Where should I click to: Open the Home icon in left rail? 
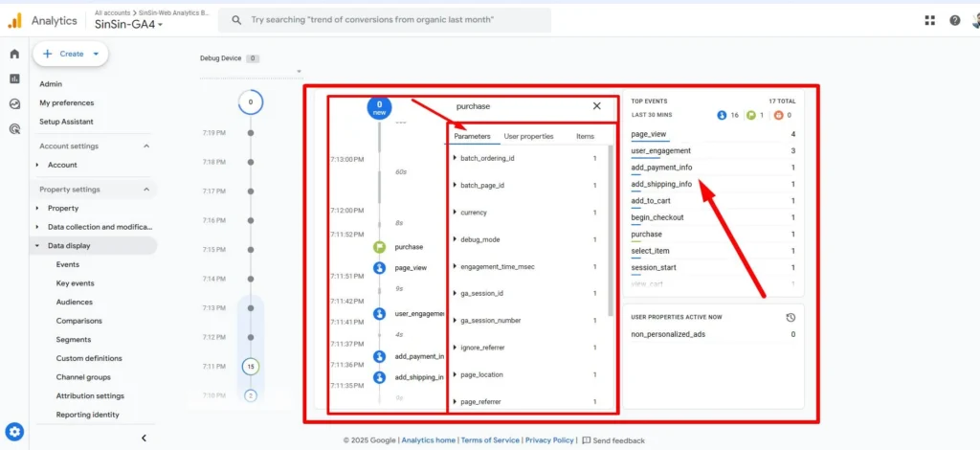click(14, 54)
